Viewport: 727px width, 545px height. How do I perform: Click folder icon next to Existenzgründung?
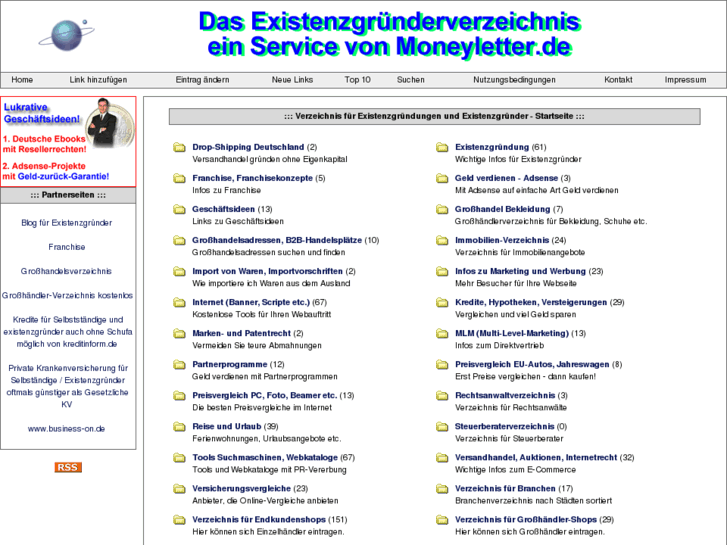[442, 147]
